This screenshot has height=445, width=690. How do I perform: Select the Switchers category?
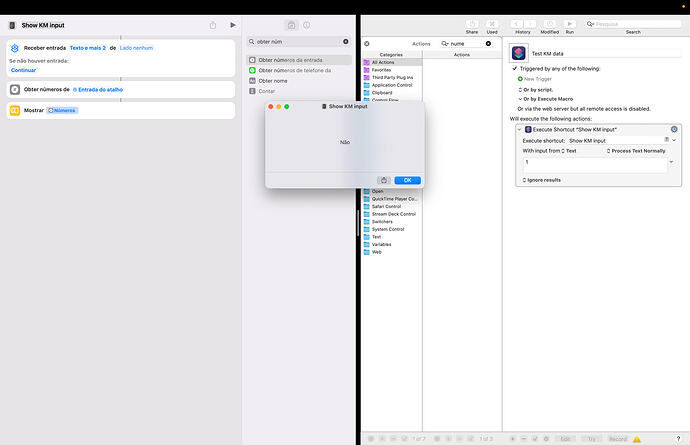tap(391, 221)
